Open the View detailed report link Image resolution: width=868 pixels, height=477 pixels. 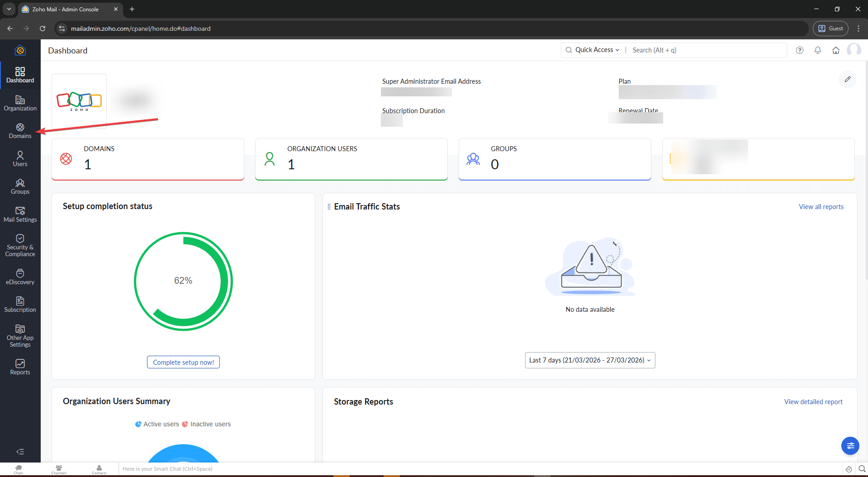(813, 402)
